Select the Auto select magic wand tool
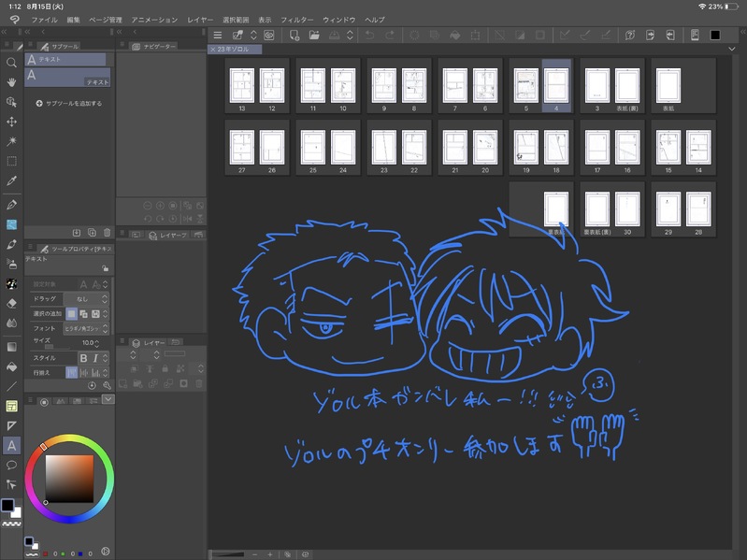This screenshot has height=560, width=747. point(11,141)
